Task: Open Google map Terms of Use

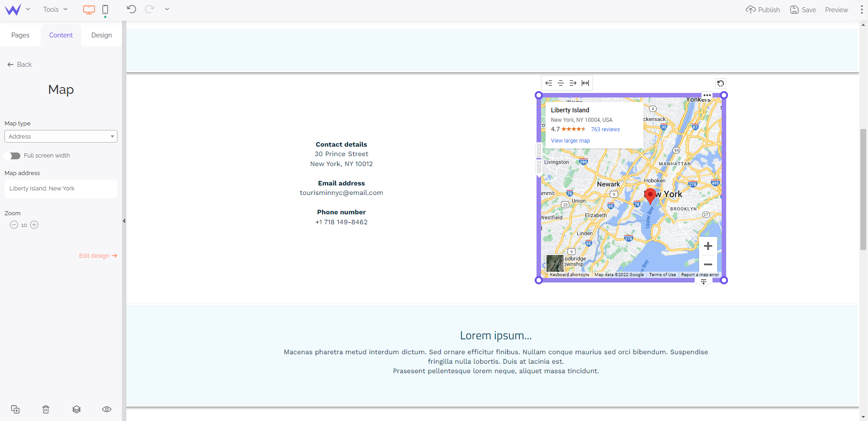Action: click(663, 275)
